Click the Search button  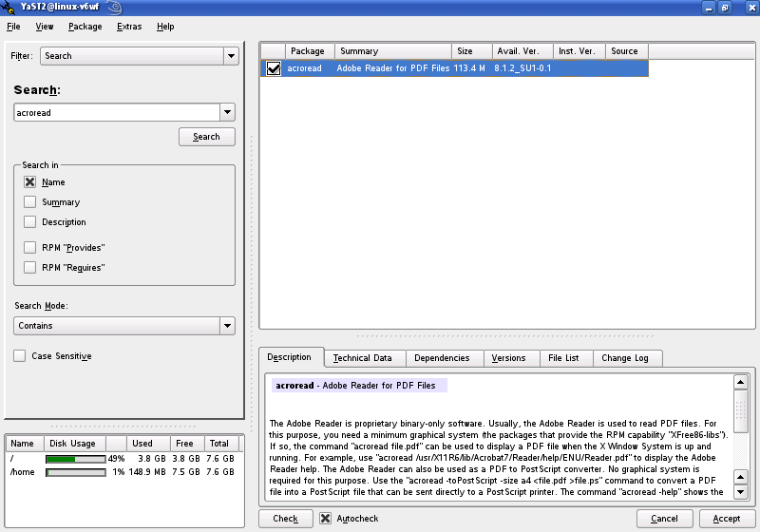(x=206, y=137)
